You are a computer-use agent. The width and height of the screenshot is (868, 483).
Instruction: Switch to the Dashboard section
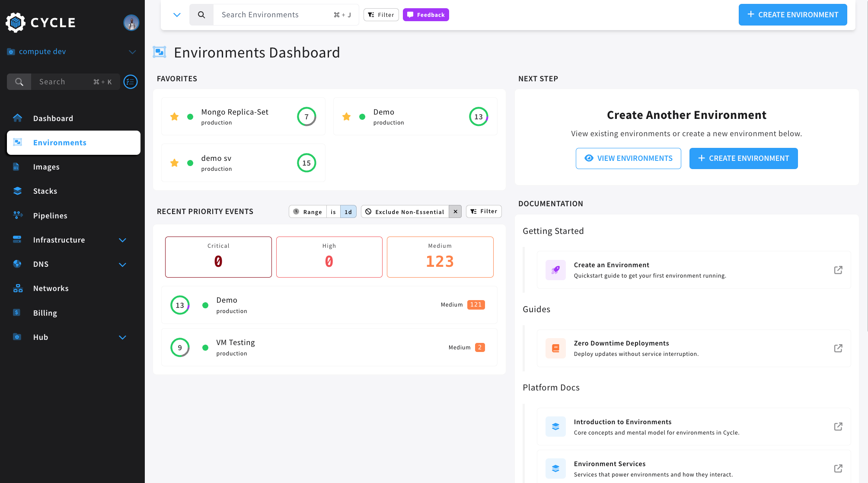[x=53, y=118]
